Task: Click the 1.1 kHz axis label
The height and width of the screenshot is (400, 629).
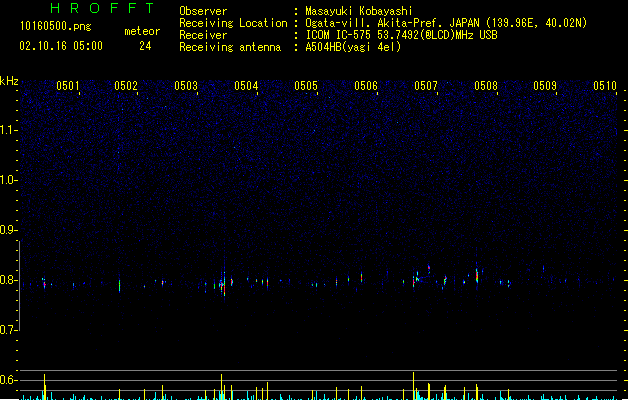Action: tap(8, 130)
